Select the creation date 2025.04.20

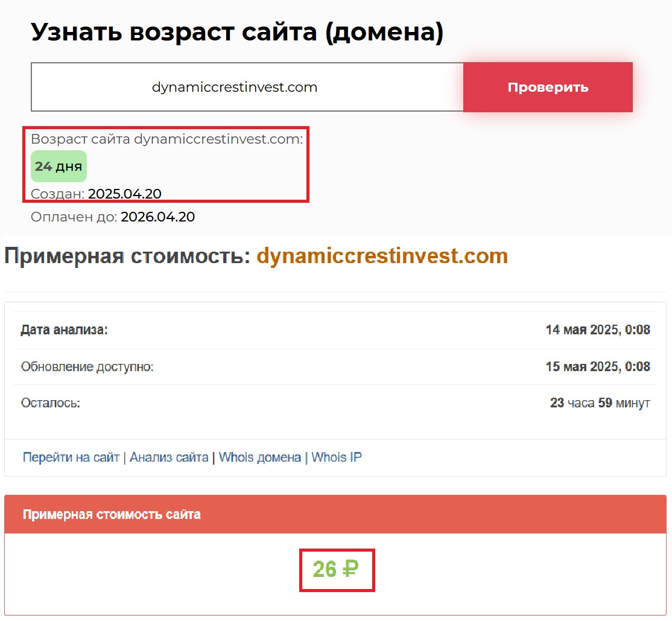125,194
